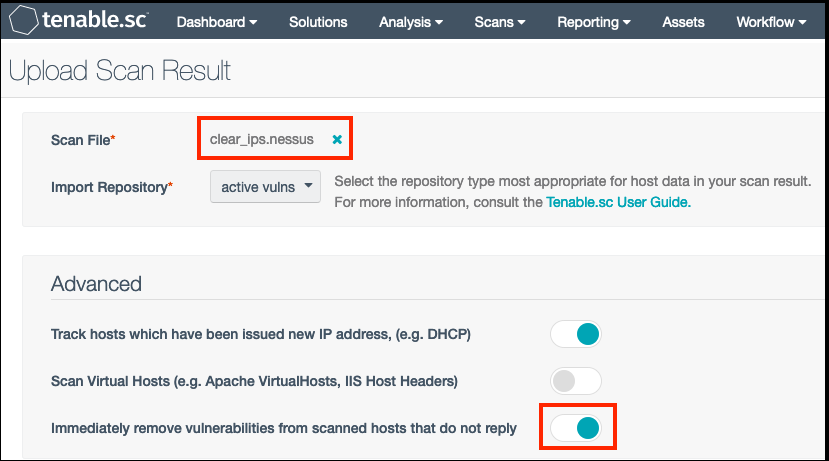Click the Upload Scan Result page title

[120, 71]
